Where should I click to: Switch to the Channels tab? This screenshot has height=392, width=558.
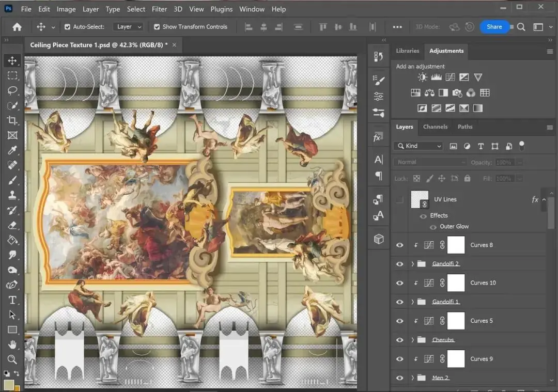(435, 127)
